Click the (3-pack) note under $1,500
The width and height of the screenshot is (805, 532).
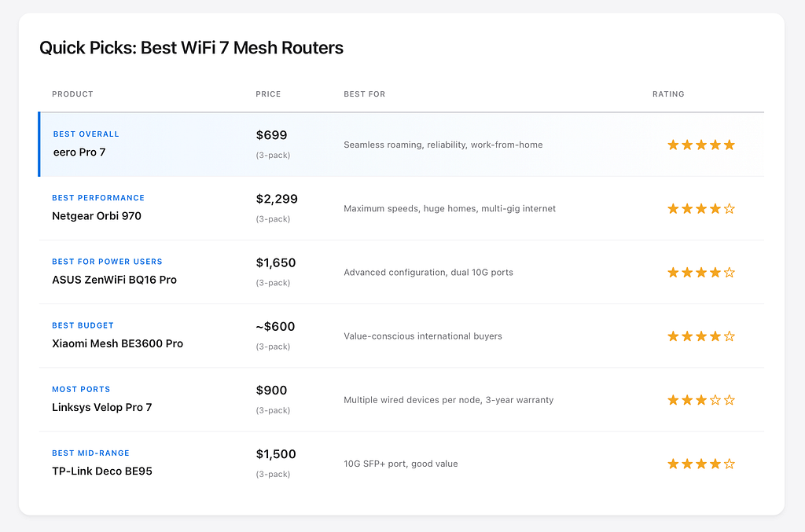point(273,474)
